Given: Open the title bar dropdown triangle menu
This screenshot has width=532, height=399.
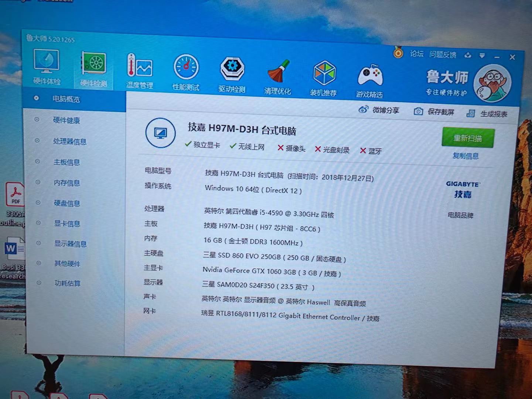Looking at the screenshot, I should pyautogui.click(x=482, y=56).
